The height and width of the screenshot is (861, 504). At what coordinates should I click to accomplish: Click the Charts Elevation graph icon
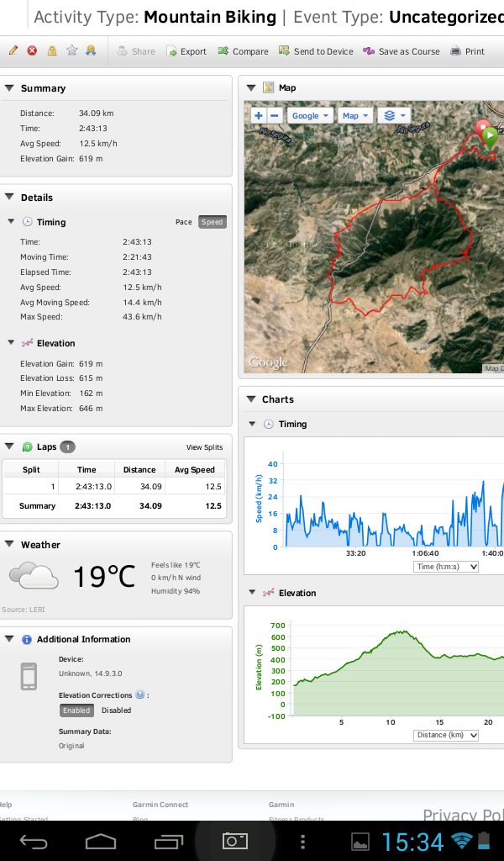tap(268, 593)
